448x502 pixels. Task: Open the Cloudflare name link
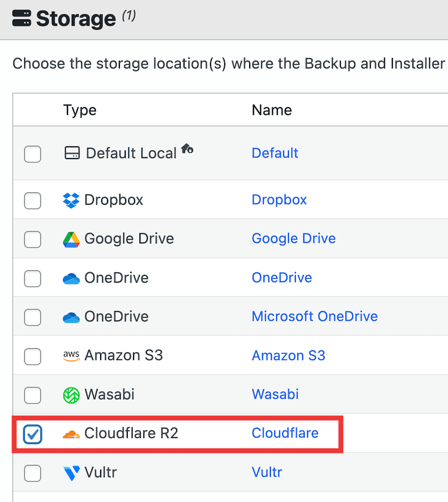click(285, 433)
